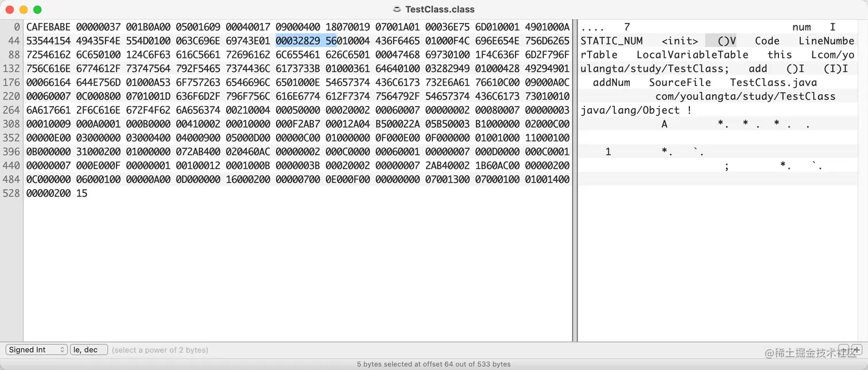This screenshot has width=868, height=370.
Task: Close the TestClass.class window
Action: tap(10, 10)
